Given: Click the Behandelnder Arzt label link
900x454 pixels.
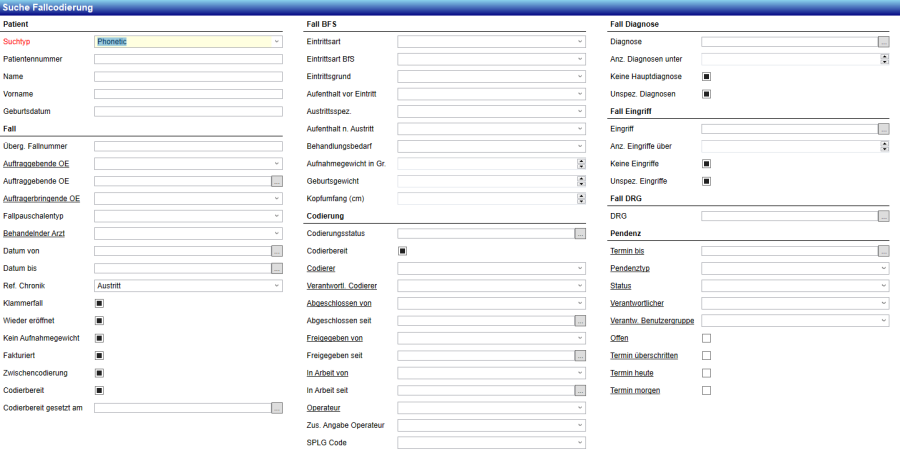Looking at the screenshot, I should pyautogui.click(x=34, y=234).
